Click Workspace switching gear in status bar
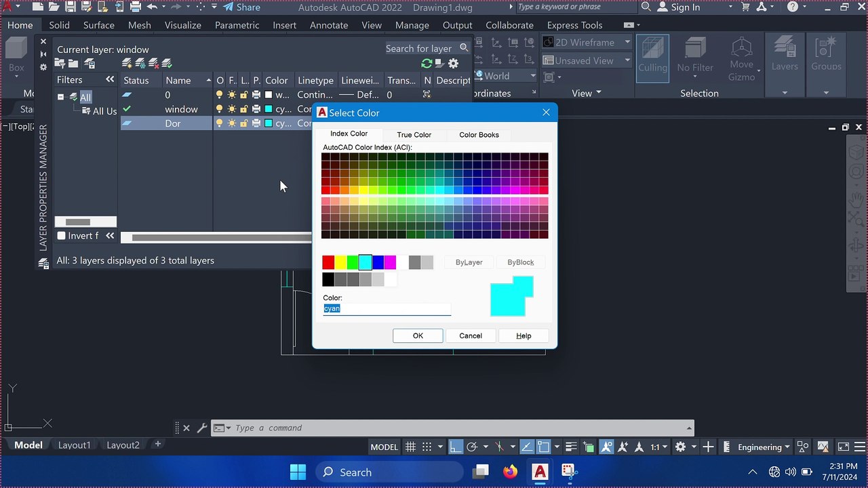This screenshot has width=868, height=488. click(680, 447)
